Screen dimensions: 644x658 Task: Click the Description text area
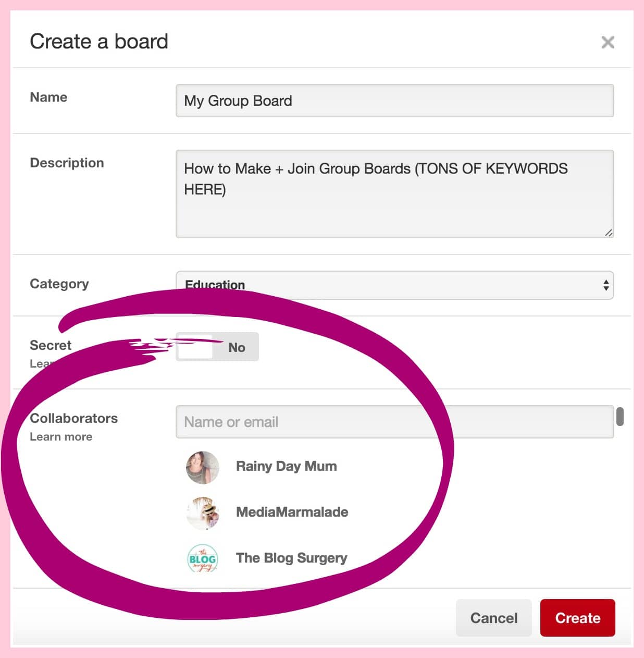pyautogui.click(x=394, y=194)
